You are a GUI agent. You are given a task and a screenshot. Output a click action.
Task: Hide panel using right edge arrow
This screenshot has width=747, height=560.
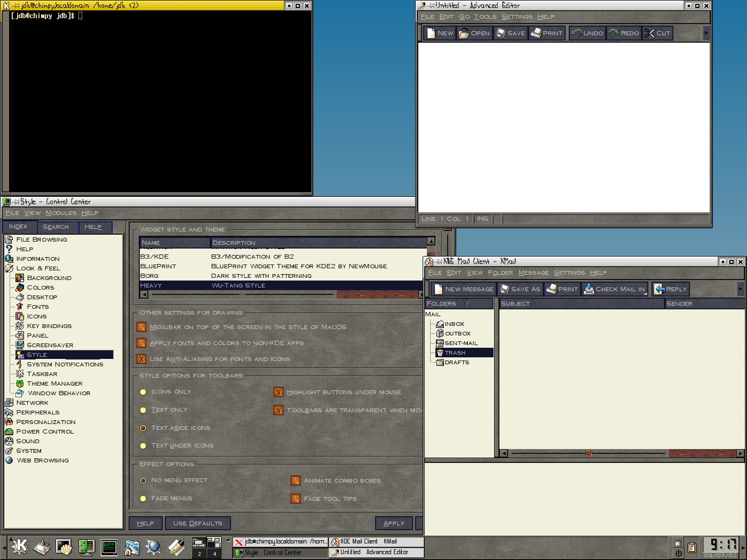pos(743,547)
